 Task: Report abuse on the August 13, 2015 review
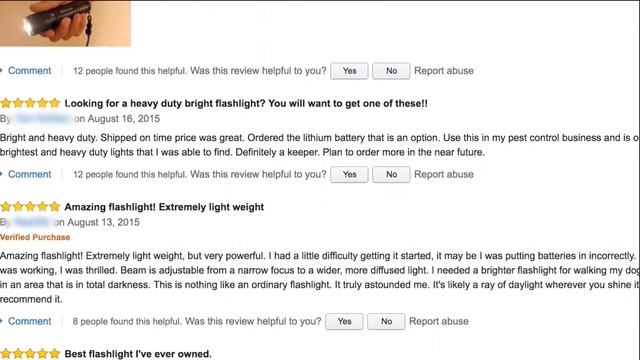pos(439,321)
